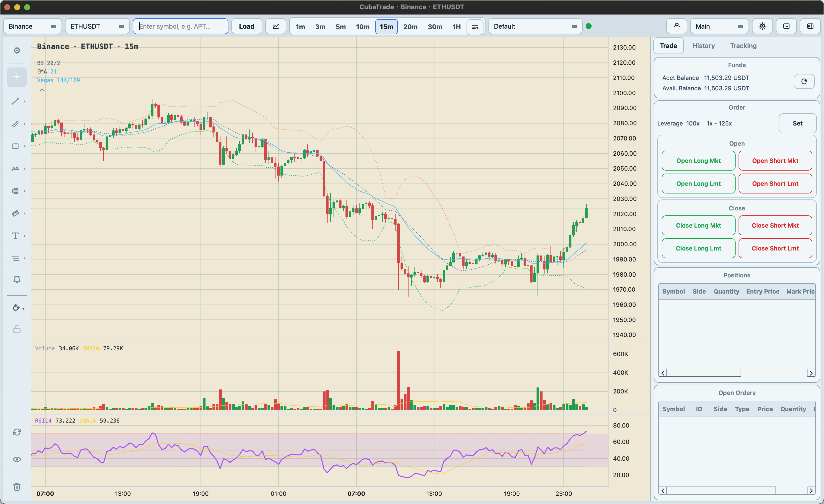Toggle the lock drawings icon
The width and height of the screenshot is (824, 504).
tap(17, 329)
